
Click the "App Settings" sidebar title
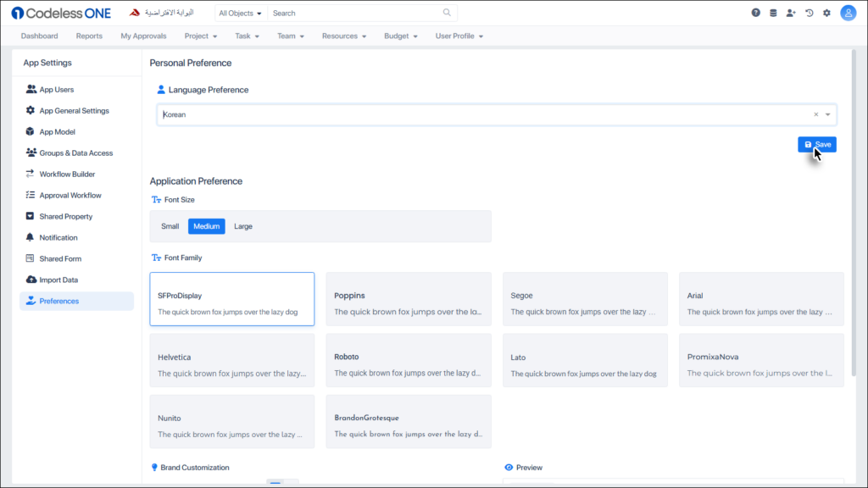[47, 63]
